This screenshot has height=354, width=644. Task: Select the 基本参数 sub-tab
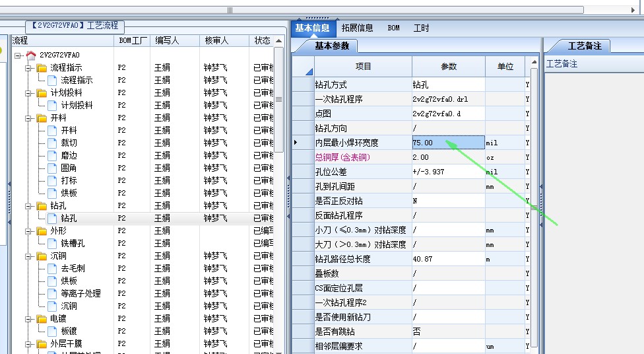coord(332,46)
